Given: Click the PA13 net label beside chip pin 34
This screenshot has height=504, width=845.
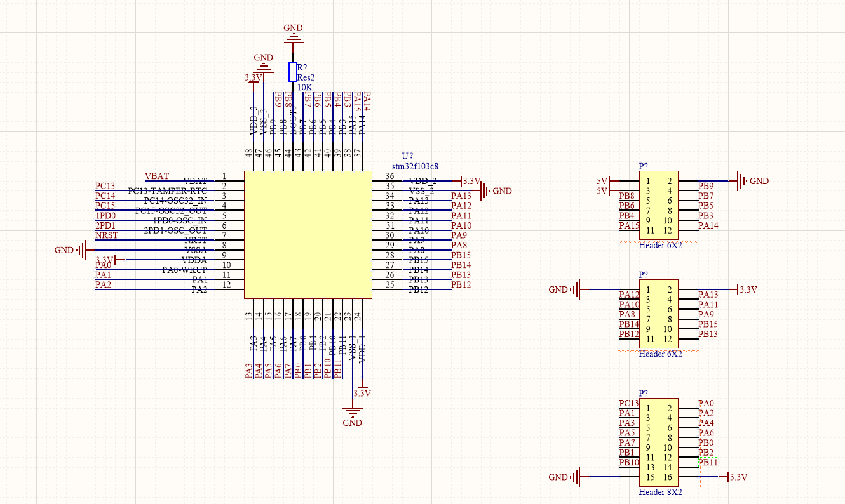Looking at the screenshot, I should [x=461, y=196].
